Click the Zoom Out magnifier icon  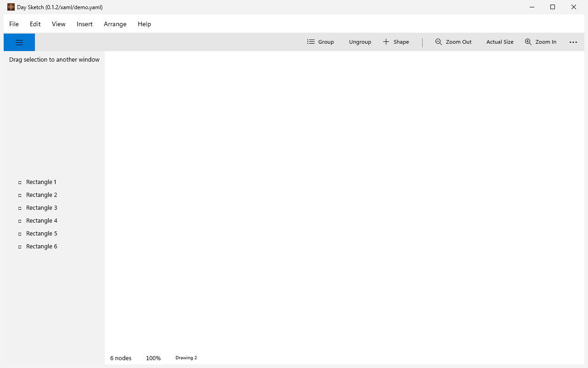[439, 42]
